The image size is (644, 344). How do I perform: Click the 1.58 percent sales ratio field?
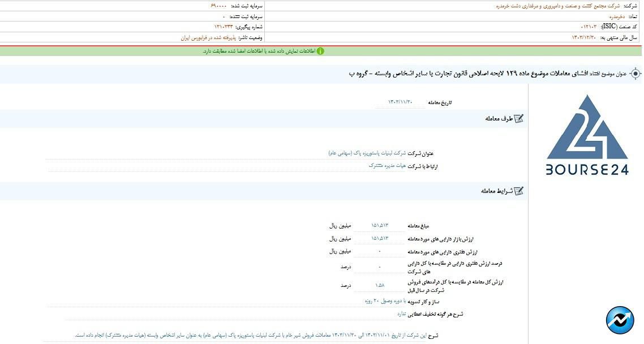[380, 286]
